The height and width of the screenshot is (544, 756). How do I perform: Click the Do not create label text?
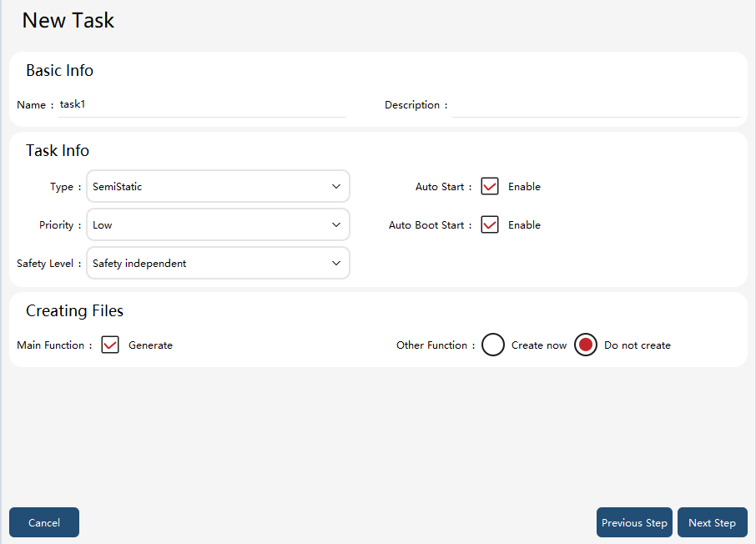coord(637,345)
